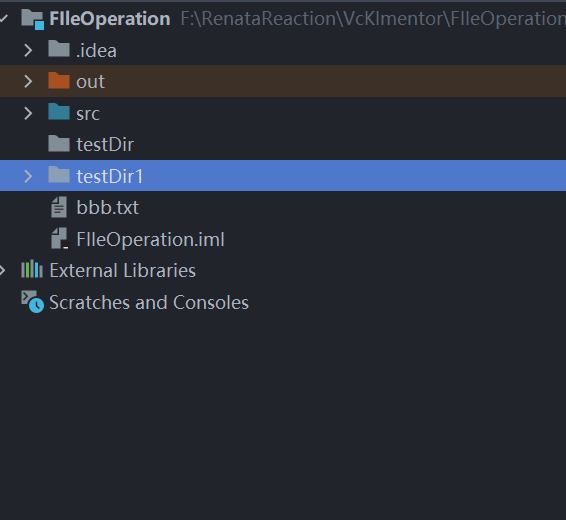
Task: Expand the testDir1 folder chevron
Action: coord(28,176)
